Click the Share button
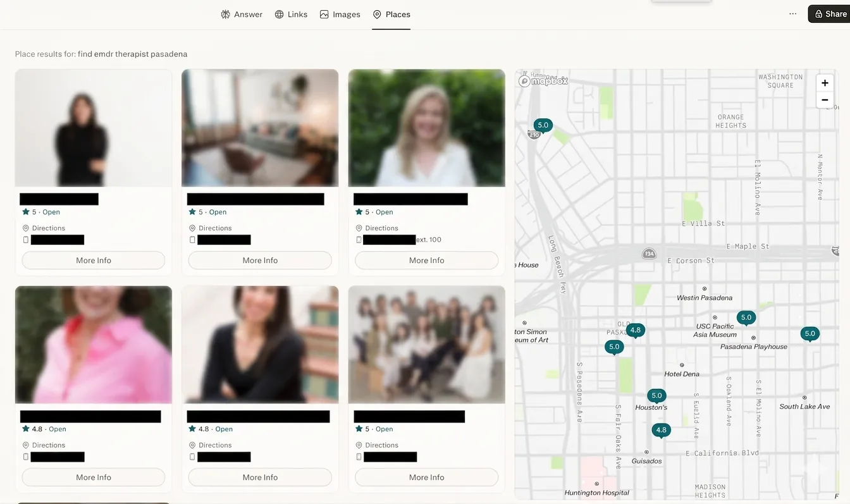 [x=829, y=14]
